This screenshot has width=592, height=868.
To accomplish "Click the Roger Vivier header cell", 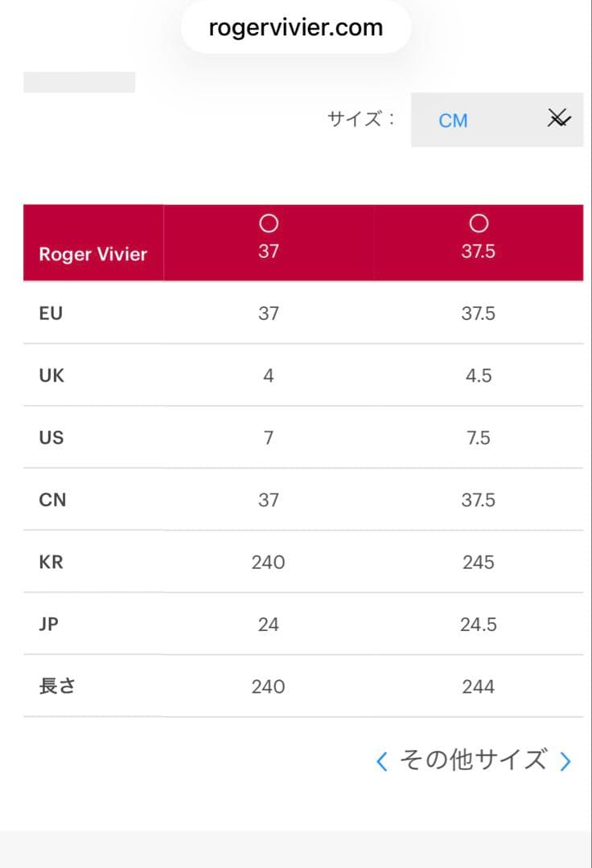I will click(x=93, y=254).
